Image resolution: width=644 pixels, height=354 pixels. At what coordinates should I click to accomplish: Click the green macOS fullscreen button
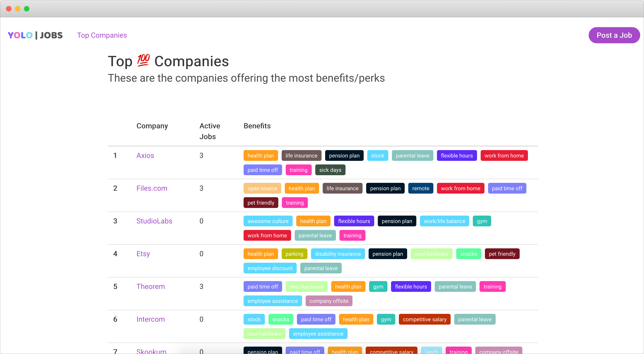tap(27, 9)
